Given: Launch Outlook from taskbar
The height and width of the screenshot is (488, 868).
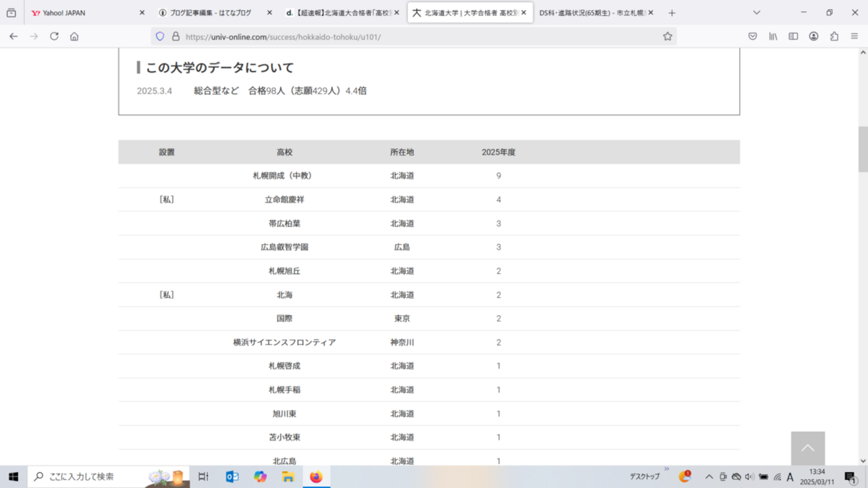Looking at the screenshot, I should [x=232, y=477].
